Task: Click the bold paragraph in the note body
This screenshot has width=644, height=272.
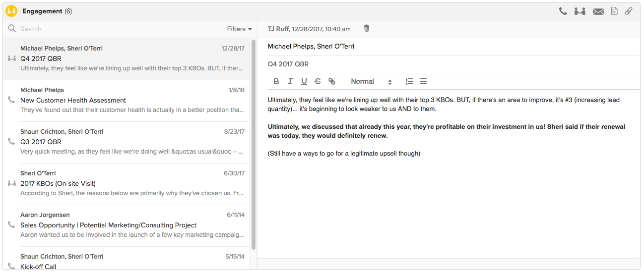Action: pyautogui.click(x=446, y=131)
